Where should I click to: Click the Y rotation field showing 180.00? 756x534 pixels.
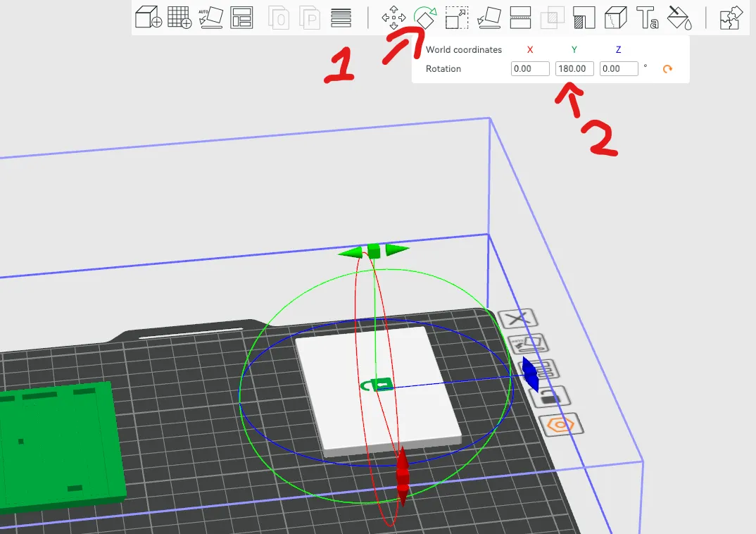574,68
